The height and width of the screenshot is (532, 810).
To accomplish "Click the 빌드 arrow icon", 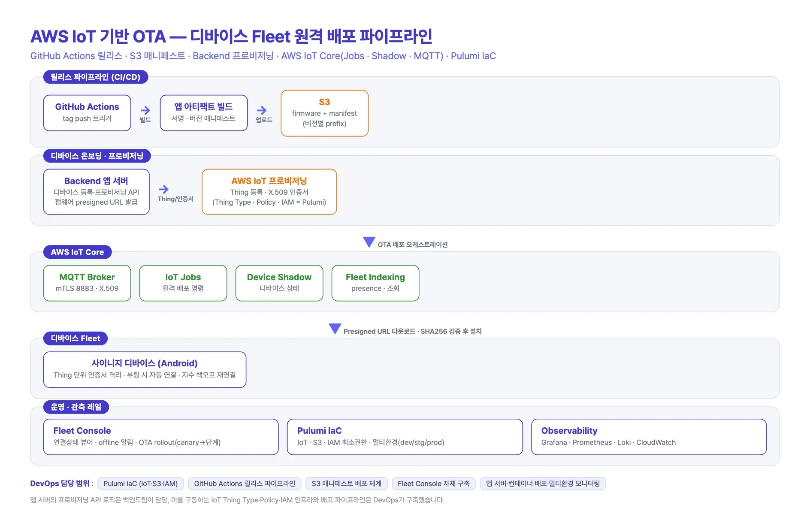I will pyautogui.click(x=145, y=110).
